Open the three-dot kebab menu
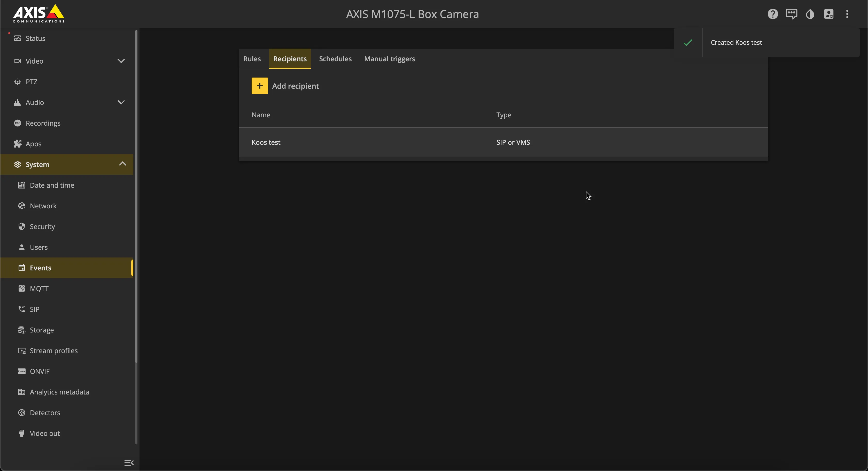 (847, 14)
